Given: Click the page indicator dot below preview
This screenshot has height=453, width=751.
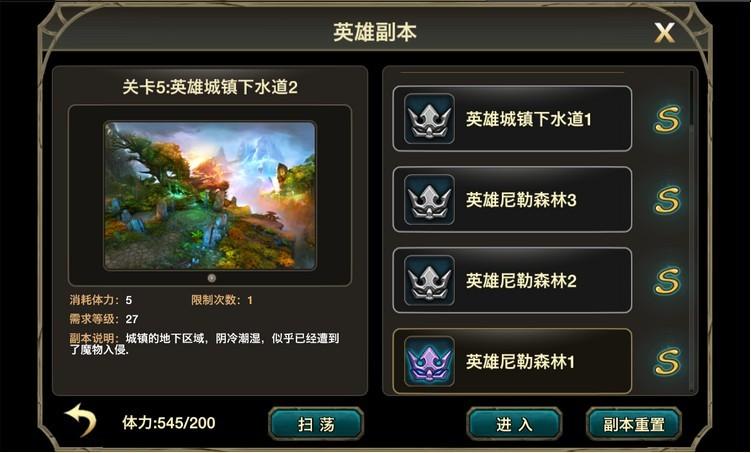Looking at the screenshot, I should coord(212,278).
